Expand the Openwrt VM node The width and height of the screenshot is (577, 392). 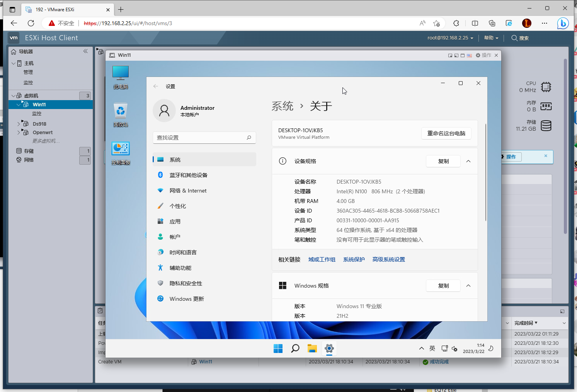(19, 133)
